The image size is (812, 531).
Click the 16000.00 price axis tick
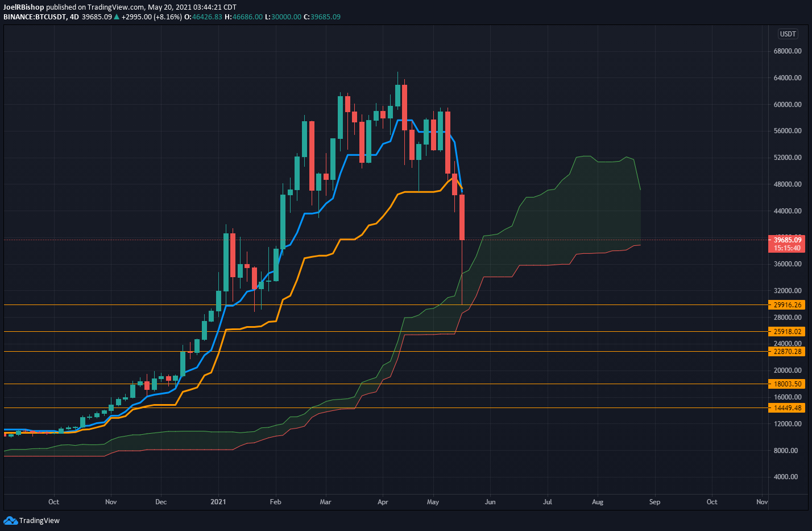coord(788,397)
